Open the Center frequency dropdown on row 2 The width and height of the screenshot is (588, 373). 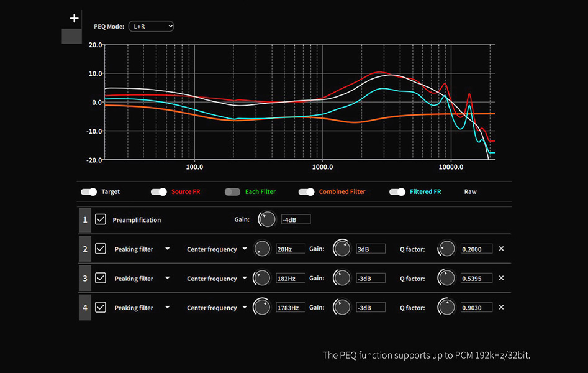pos(215,249)
